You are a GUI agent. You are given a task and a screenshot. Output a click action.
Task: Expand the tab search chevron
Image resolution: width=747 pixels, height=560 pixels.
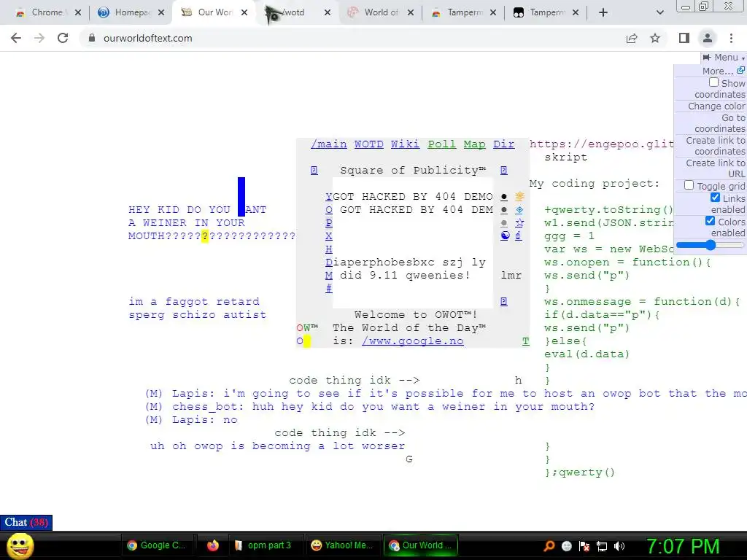point(659,12)
